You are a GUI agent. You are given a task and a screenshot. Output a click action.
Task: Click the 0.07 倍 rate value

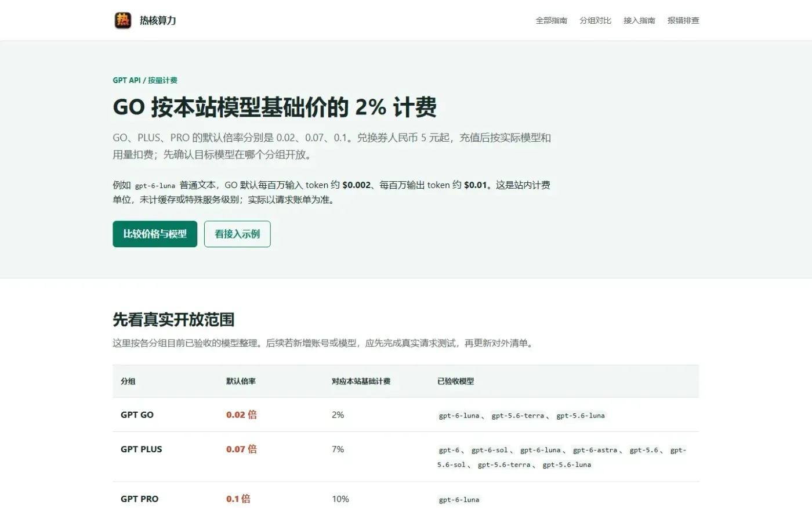pos(241,449)
